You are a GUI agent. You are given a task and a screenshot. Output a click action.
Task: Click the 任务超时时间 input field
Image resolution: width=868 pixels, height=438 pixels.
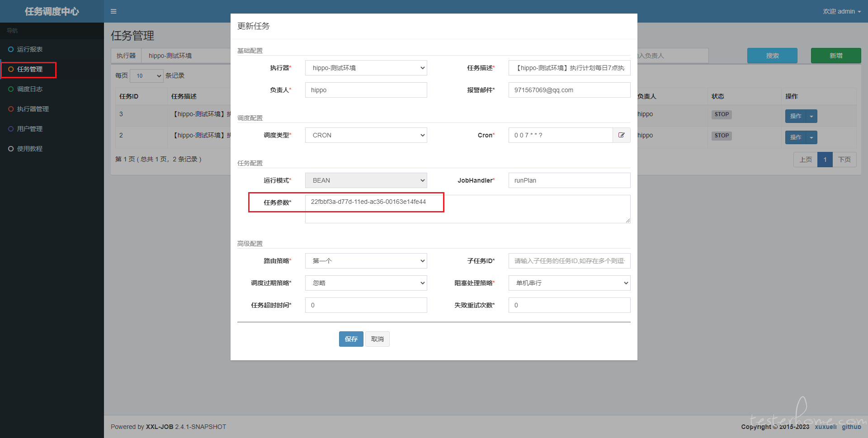(366, 305)
